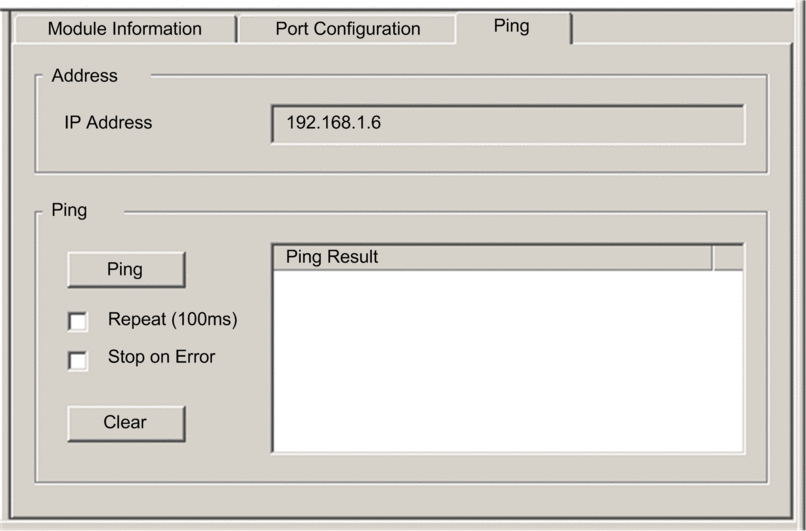Click blank space below the IP Address label
806x531 pixels.
[x=108, y=153]
